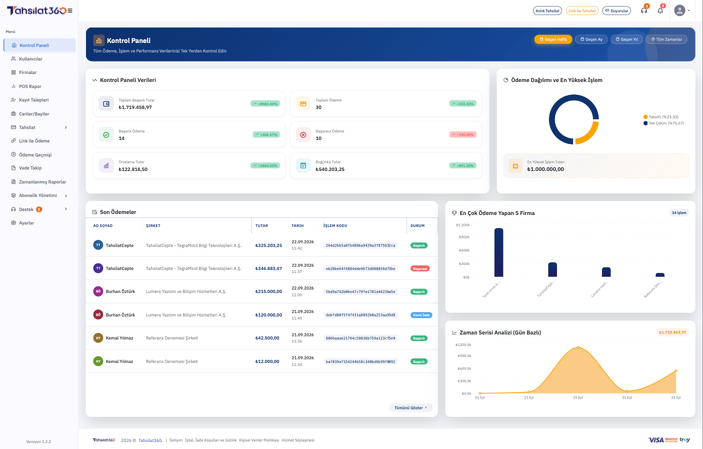Click the En Çok Ödeme Yapan trophy icon
Image resolution: width=703 pixels, height=449 pixels.
point(454,213)
